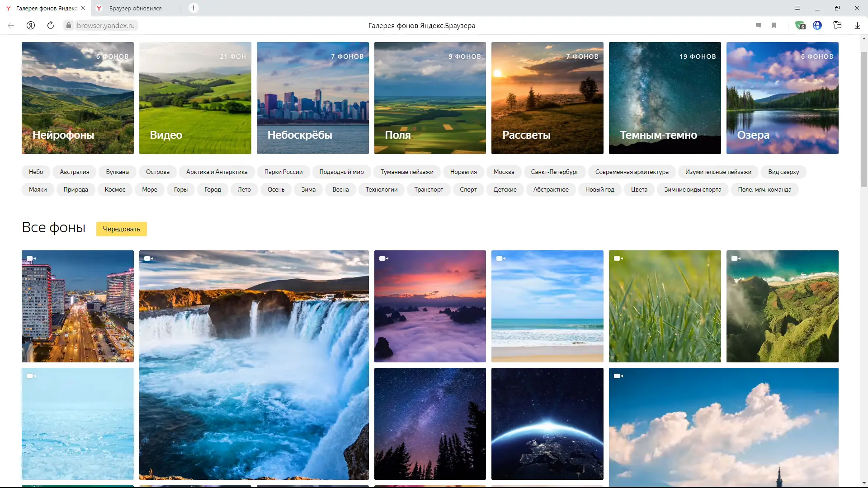This screenshot has height=488, width=868.
Task: Click the address bar browser.yandex.ru
Action: tap(105, 26)
